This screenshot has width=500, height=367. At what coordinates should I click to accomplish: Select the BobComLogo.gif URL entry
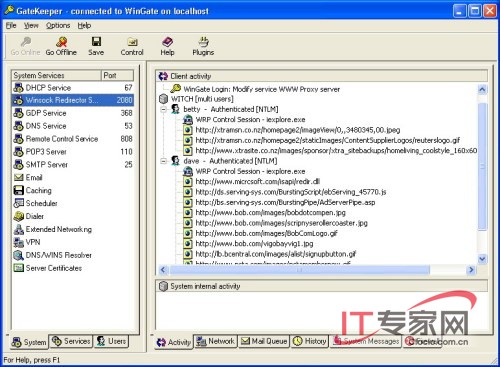(261, 233)
